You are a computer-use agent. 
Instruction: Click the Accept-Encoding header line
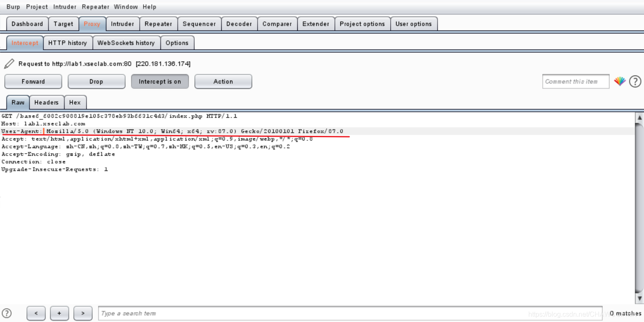(58, 154)
